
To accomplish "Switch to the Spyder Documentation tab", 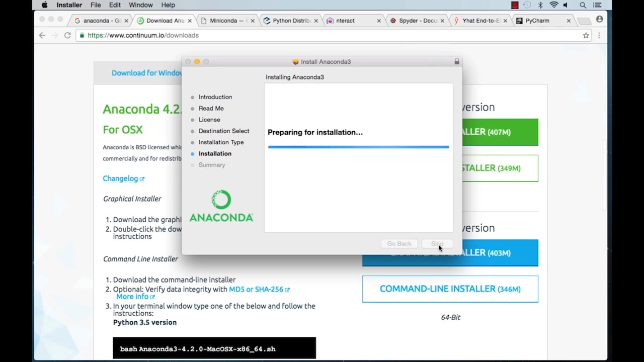I will pos(418,21).
